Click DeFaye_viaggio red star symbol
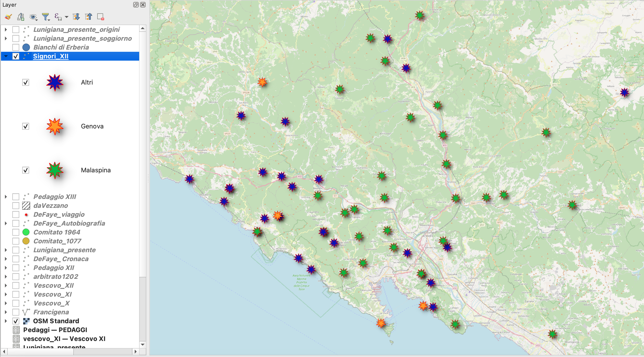Screen dimensions: 644x357 (26, 214)
